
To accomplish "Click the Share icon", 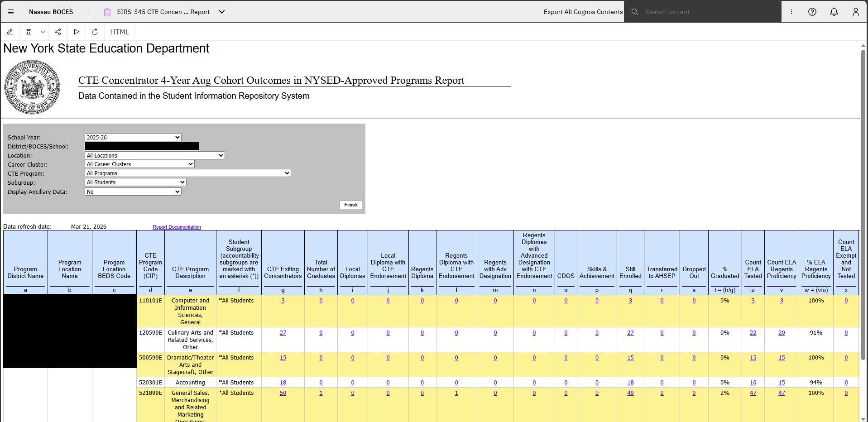I will 58,32.
